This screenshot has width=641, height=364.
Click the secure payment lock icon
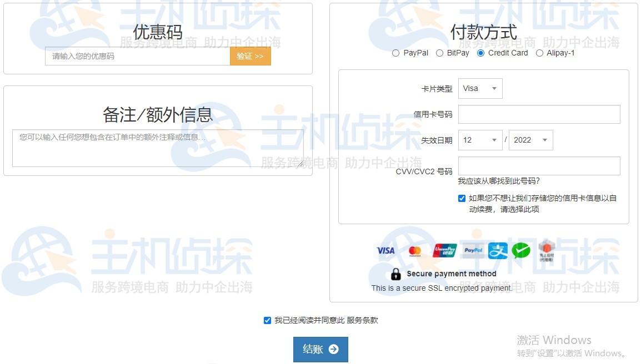click(396, 274)
